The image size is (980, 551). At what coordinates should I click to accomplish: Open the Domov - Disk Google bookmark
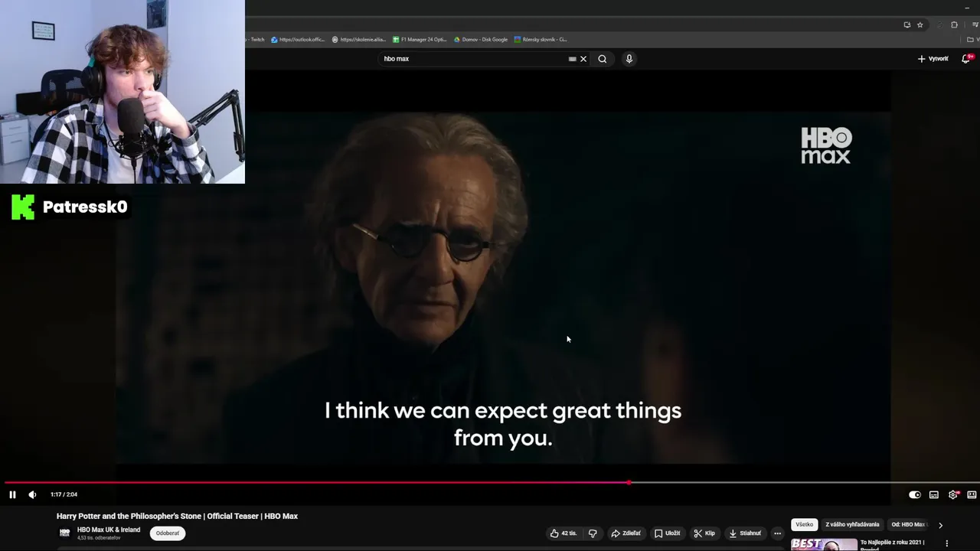point(480,39)
